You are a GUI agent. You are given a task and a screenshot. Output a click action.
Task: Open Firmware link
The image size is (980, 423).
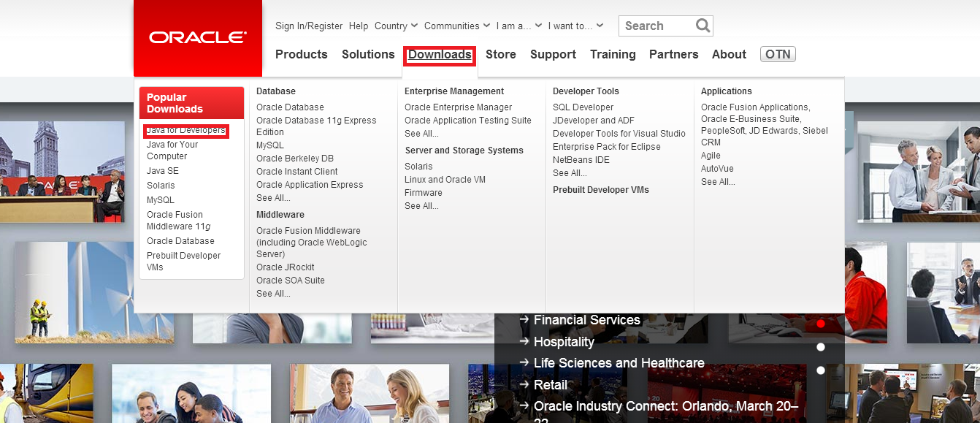[x=424, y=193]
